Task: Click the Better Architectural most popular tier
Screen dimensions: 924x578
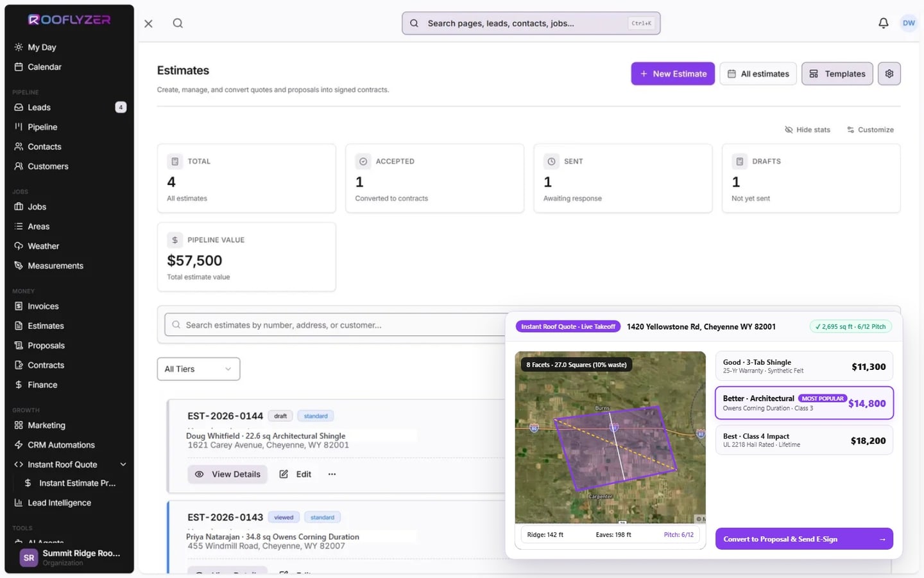Action: click(804, 403)
